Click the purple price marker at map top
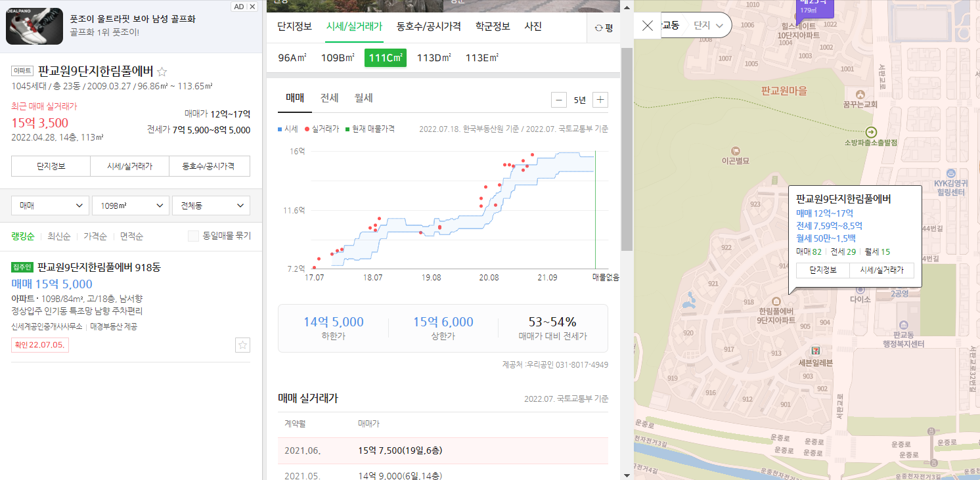This screenshot has height=480, width=980. tap(814, 9)
